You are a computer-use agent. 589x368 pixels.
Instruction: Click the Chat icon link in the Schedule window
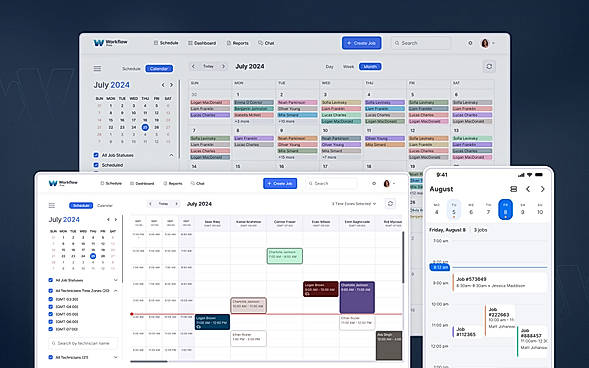(x=198, y=184)
